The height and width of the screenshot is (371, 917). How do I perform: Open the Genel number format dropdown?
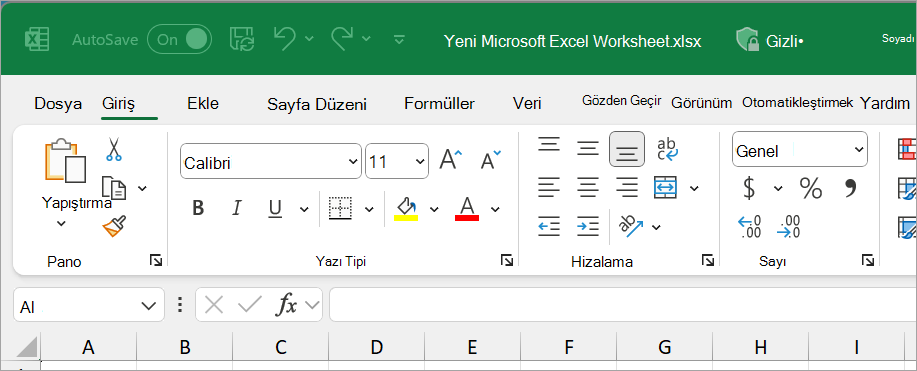(x=800, y=150)
